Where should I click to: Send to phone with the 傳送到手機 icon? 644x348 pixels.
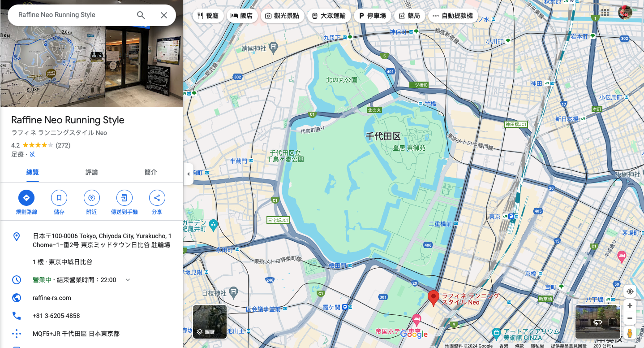click(x=124, y=198)
